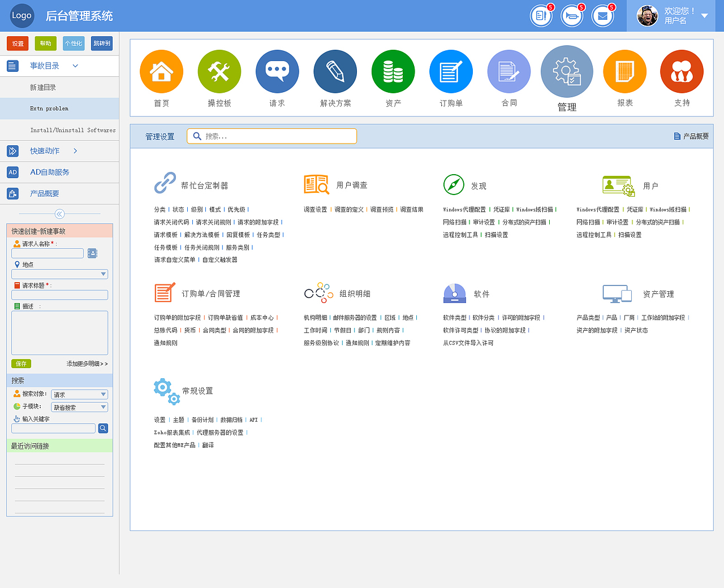Open the 支持 support icon

tap(682, 71)
